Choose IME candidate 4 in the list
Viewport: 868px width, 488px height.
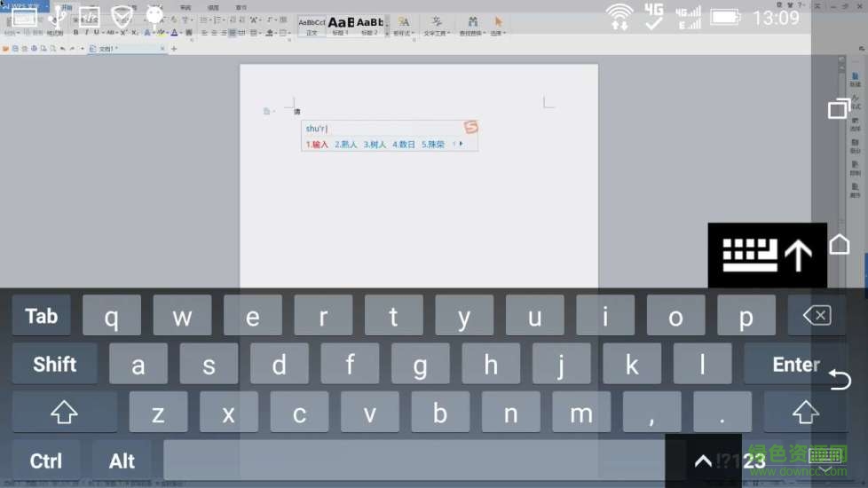[x=404, y=145]
